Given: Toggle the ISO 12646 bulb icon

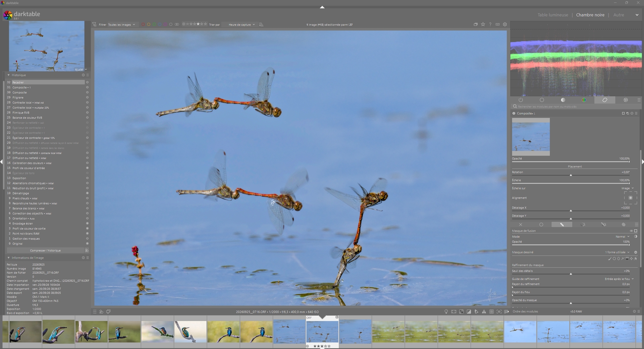Looking at the screenshot, I should [x=446, y=312].
